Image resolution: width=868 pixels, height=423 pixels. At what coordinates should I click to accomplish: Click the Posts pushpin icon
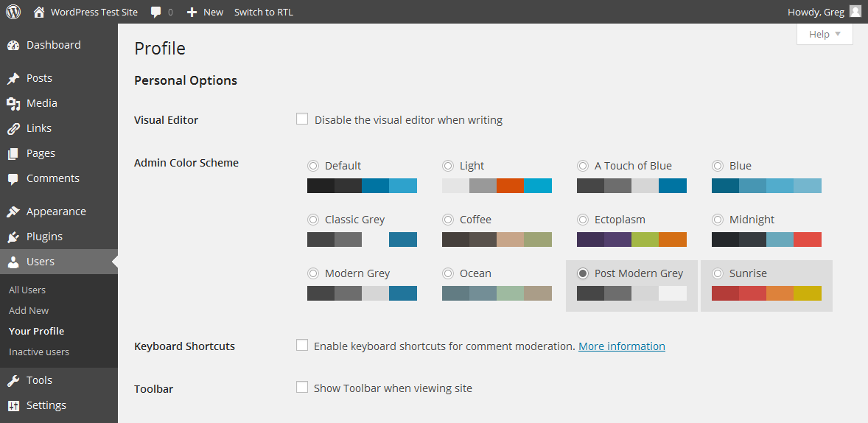(13, 79)
